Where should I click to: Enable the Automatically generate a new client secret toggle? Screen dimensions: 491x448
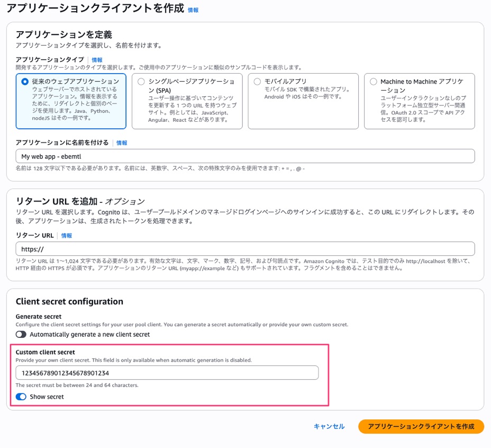tap(20, 334)
